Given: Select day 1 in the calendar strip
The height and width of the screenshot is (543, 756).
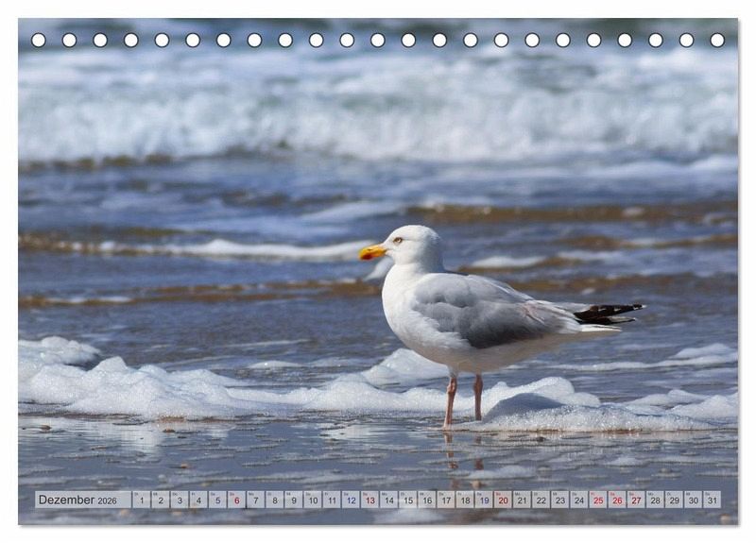Looking at the screenshot, I should pos(141,500).
